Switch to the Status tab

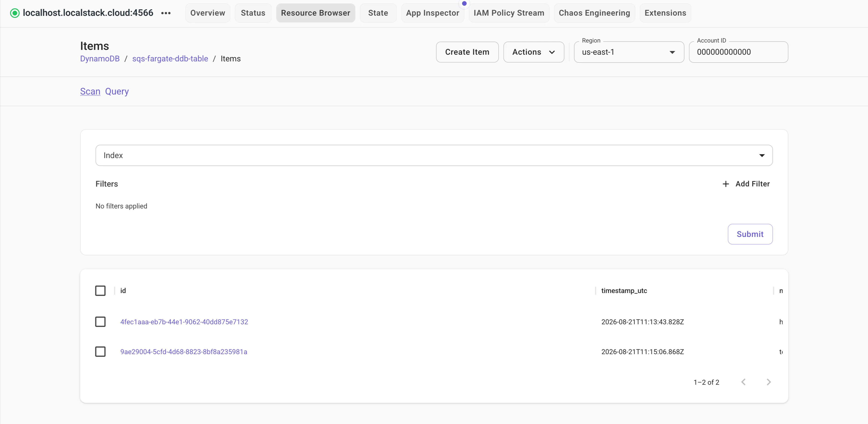[253, 13]
